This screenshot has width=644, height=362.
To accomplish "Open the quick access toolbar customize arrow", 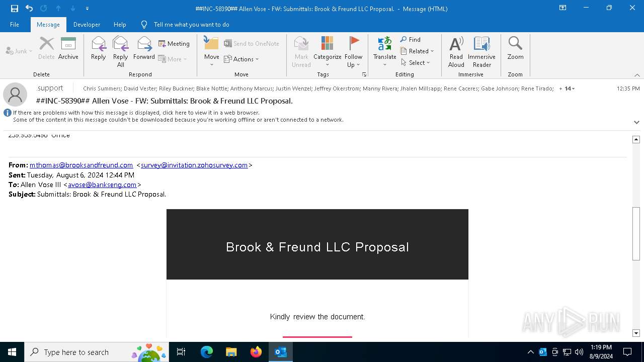I will point(88,9).
